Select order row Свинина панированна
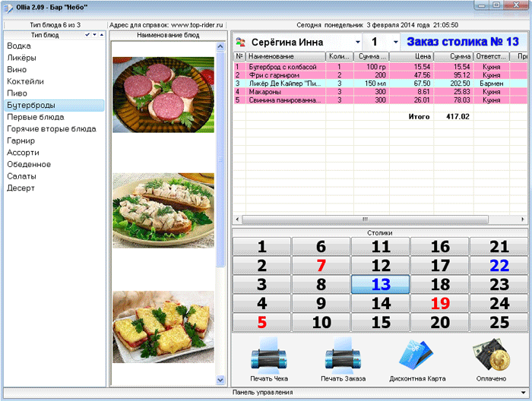532x401 pixels. pyautogui.click(x=380, y=100)
